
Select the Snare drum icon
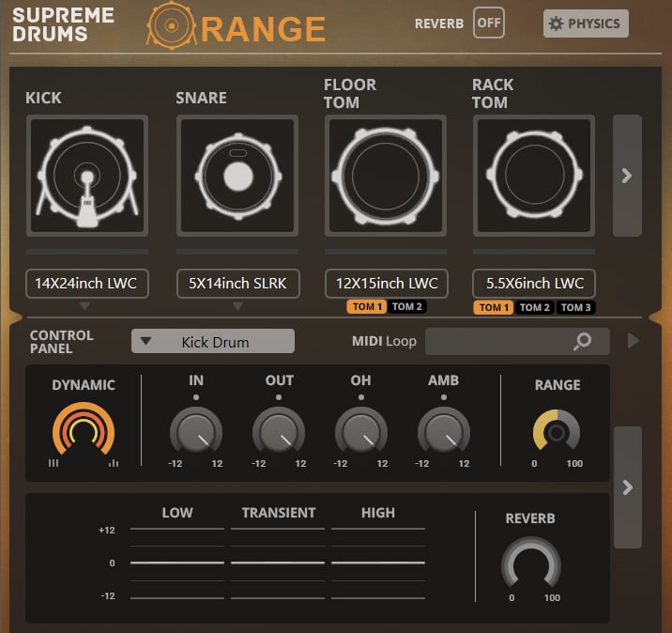[237, 176]
